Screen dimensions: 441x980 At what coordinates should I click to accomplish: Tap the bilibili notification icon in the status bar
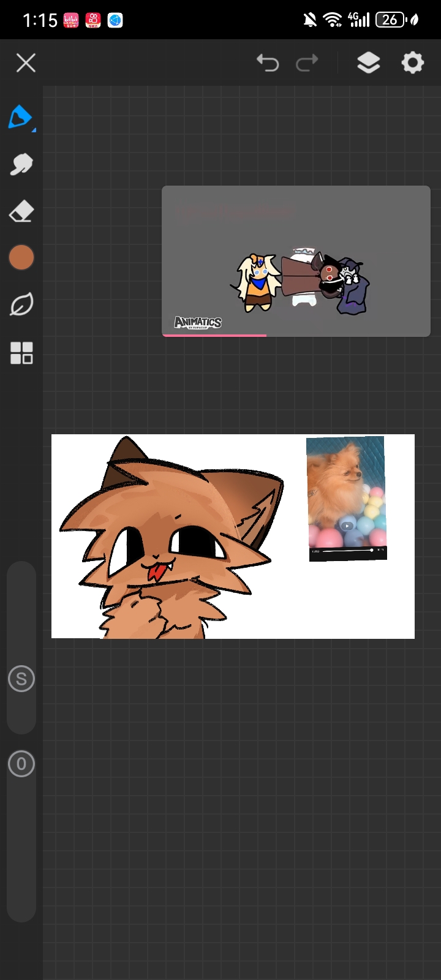pyautogui.click(x=71, y=20)
